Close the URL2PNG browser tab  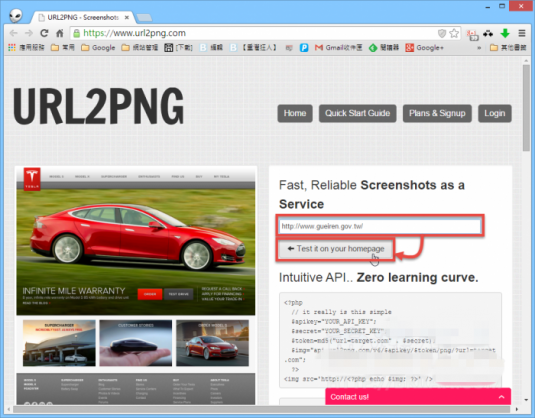127,17
